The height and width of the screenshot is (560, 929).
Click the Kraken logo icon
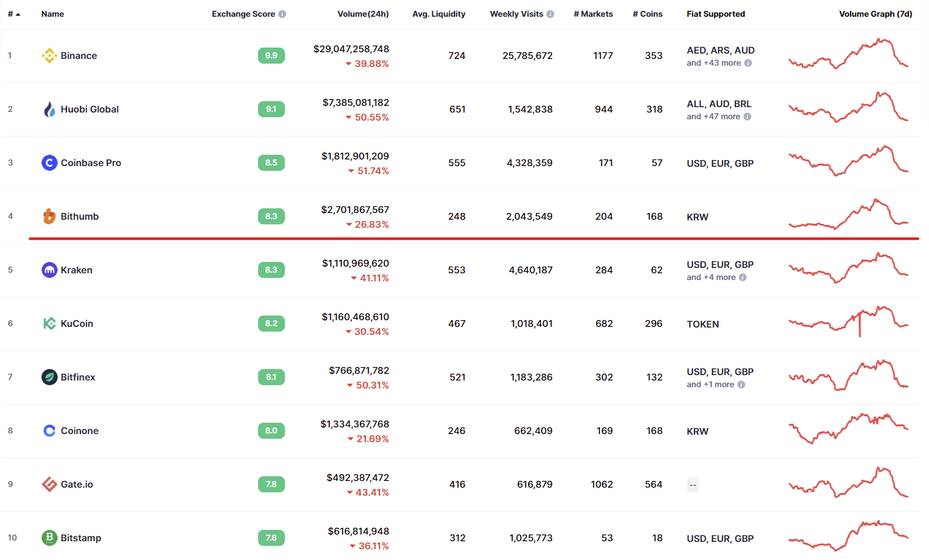pos(50,270)
